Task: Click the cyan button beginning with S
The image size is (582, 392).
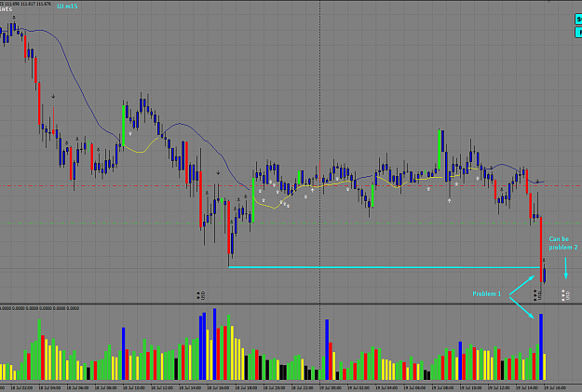Action: coord(578,19)
